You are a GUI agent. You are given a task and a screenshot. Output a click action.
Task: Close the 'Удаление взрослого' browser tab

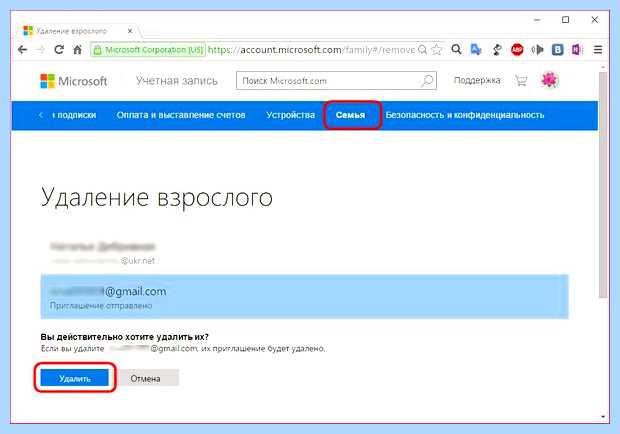click(130, 31)
